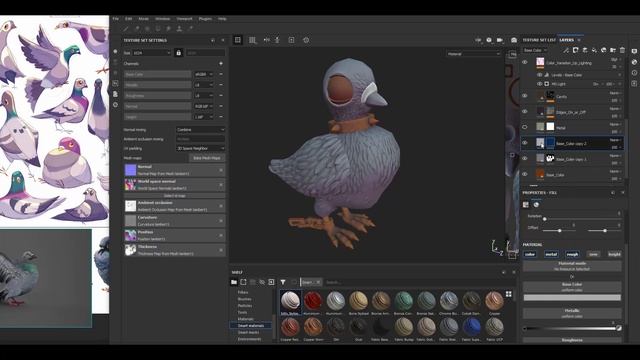Select the Brushes shelf category
The width and height of the screenshot is (640, 360).
click(x=244, y=299)
